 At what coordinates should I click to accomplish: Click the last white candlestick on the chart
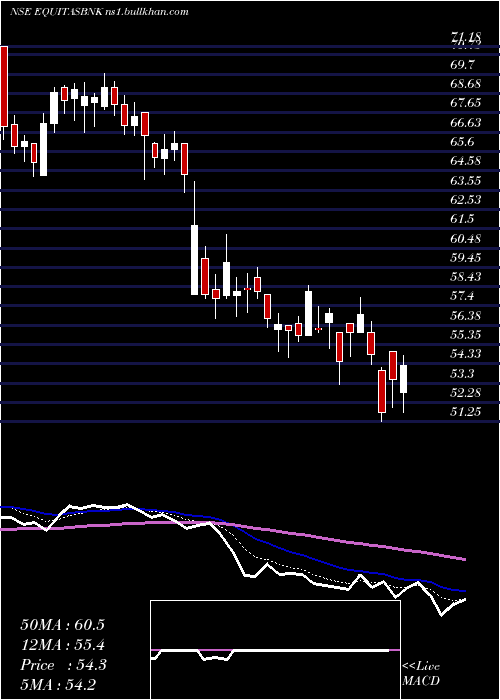point(404,379)
